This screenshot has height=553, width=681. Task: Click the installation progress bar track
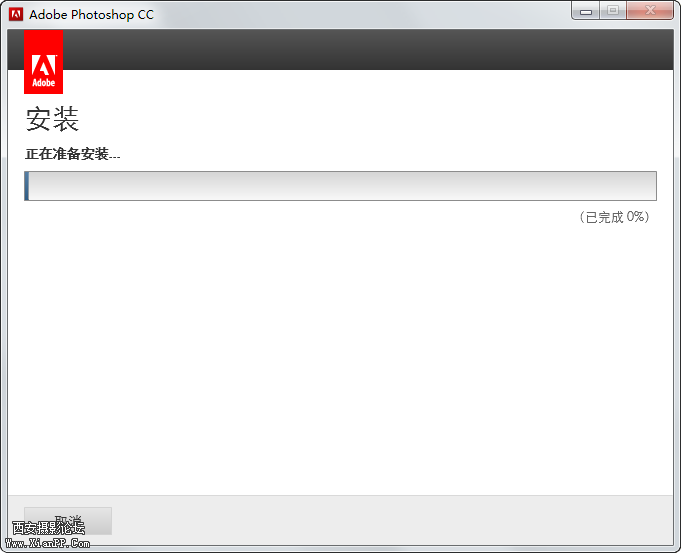point(340,186)
